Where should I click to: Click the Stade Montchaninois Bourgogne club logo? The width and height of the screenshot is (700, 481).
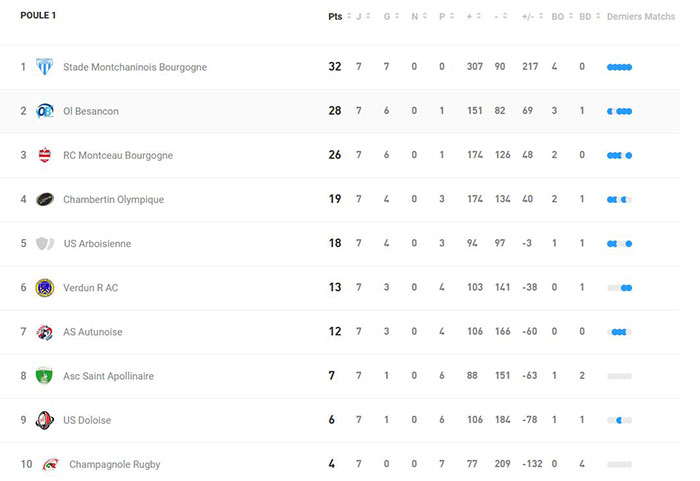tap(45, 67)
